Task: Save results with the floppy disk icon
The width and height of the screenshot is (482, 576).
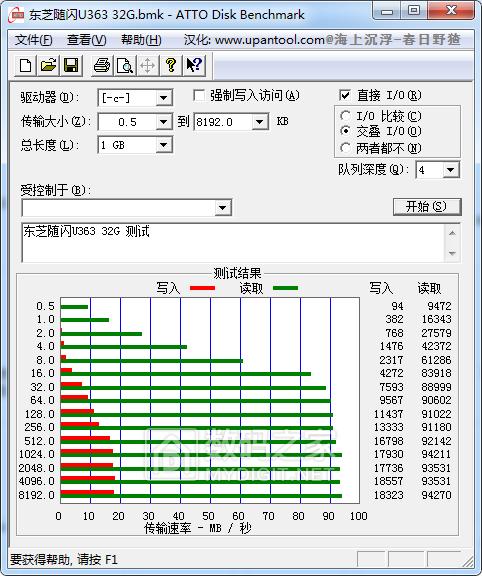Action: (71, 65)
